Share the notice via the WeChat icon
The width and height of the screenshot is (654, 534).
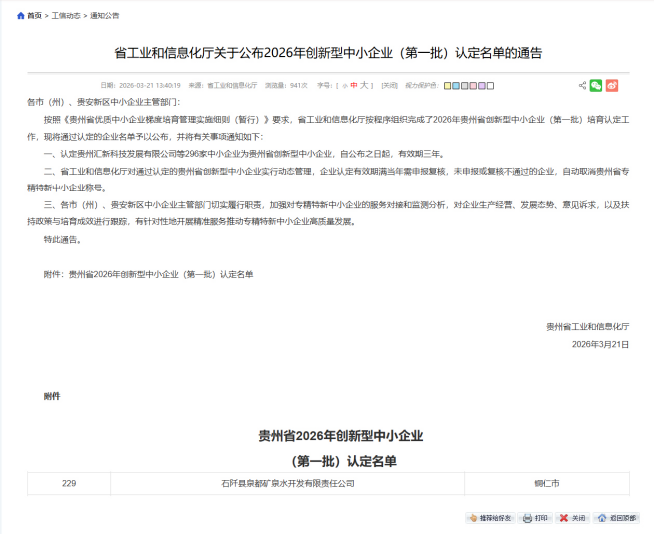[596, 86]
